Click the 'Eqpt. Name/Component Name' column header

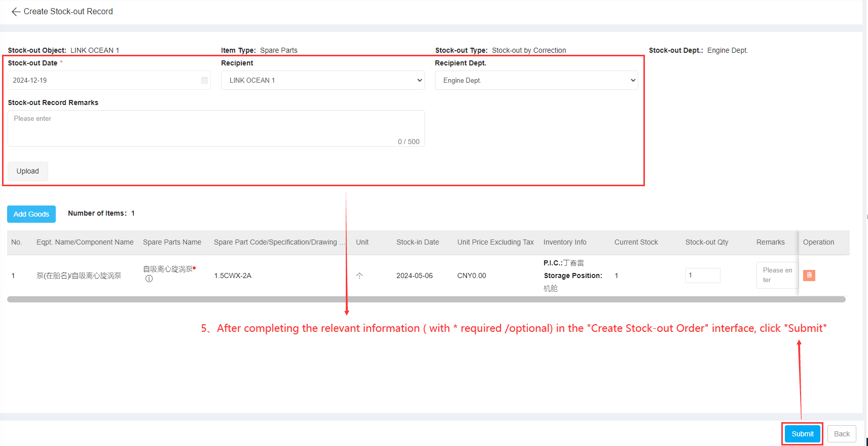point(85,242)
